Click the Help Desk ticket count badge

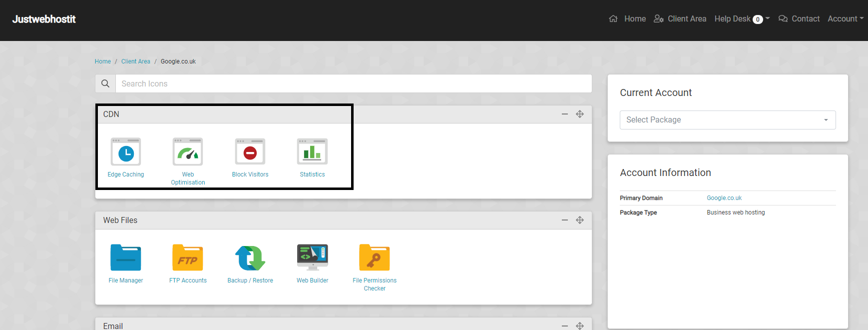(758, 19)
